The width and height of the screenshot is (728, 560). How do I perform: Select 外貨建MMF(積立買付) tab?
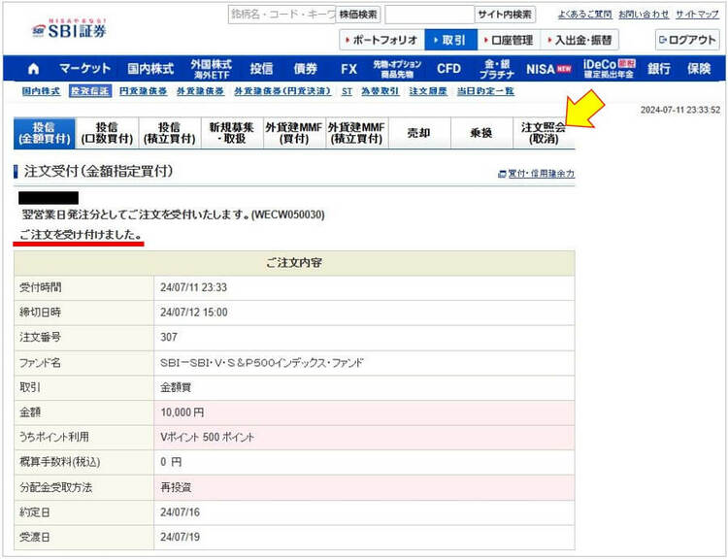point(356,133)
